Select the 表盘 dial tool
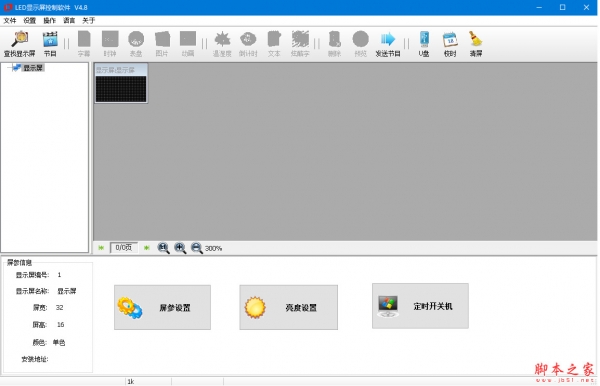The width and height of the screenshot is (600, 386). [136, 44]
